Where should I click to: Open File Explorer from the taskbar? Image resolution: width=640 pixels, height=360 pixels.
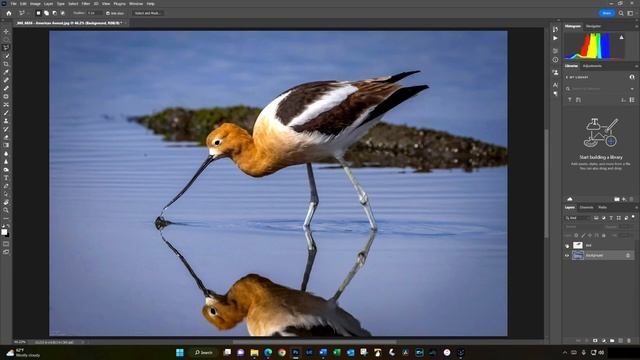tap(254, 352)
